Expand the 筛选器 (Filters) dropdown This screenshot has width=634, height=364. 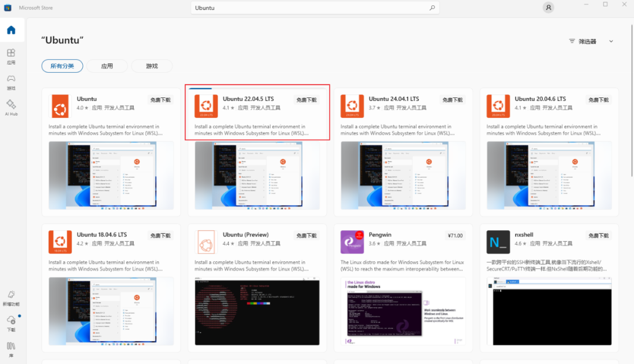(589, 41)
